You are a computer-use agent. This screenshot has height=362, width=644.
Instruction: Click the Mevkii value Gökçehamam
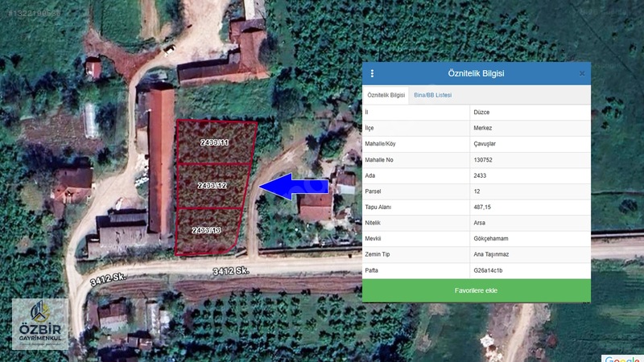click(x=491, y=239)
